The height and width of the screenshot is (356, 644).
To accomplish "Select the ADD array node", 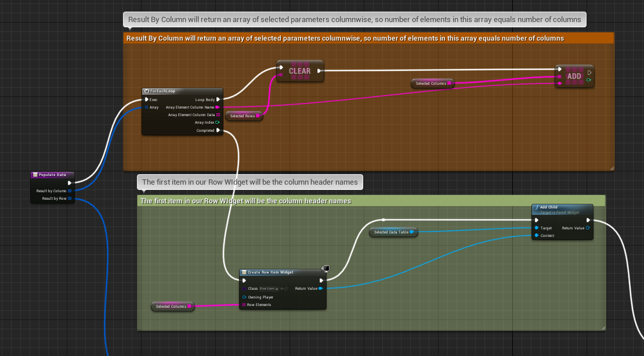I will (x=574, y=76).
